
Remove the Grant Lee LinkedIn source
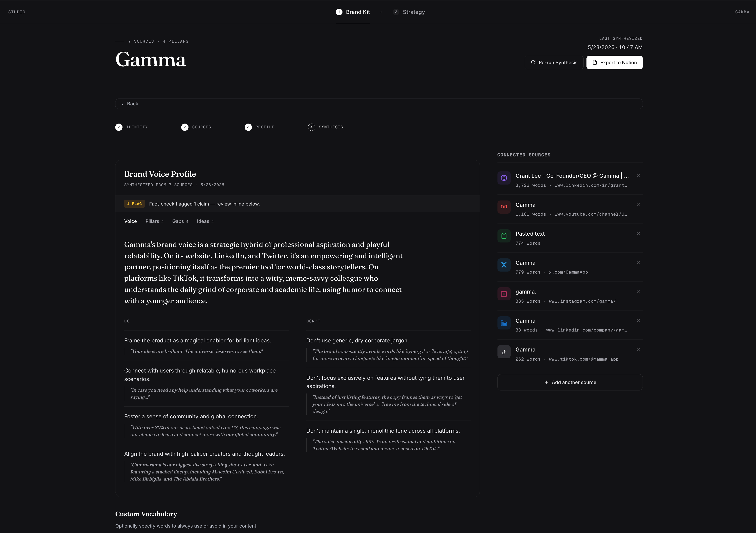point(638,176)
